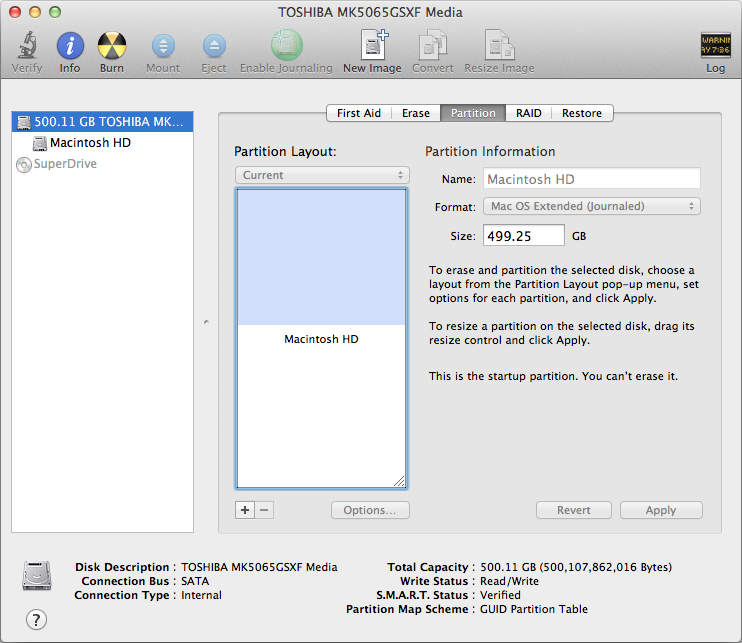Click the S.M.A.R.T. Status Verified value
Viewport: 742px width, 643px height.
500,595
